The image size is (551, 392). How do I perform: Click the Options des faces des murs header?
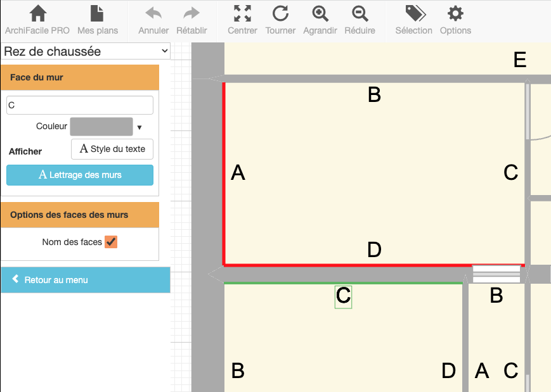point(80,215)
